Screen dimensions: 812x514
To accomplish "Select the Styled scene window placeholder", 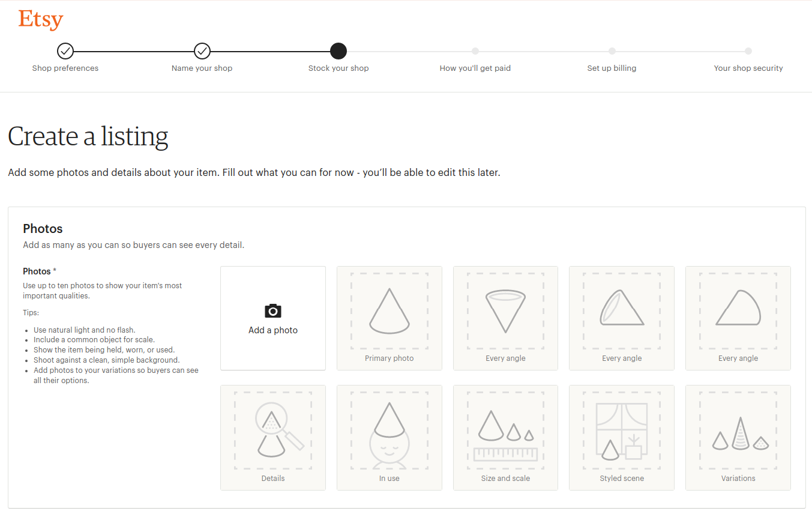I will pos(621,437).
